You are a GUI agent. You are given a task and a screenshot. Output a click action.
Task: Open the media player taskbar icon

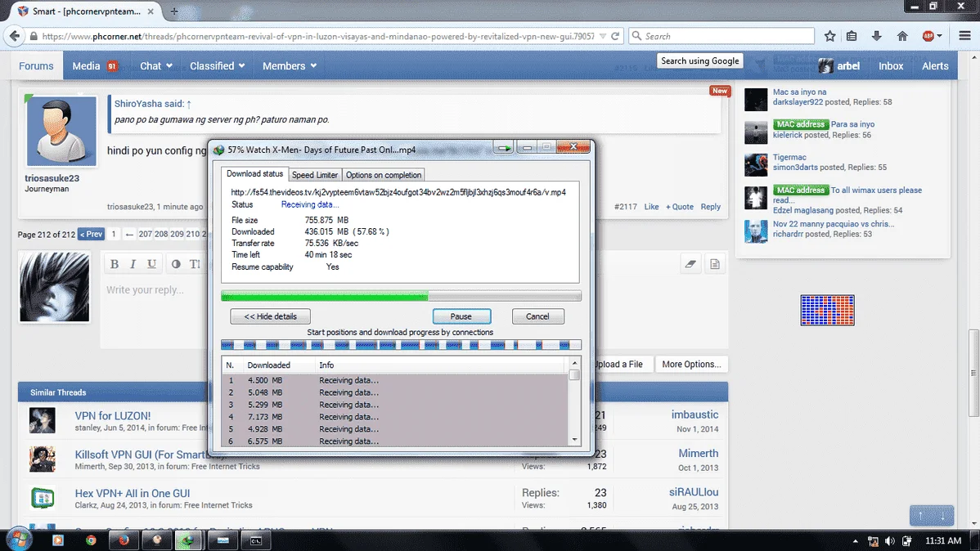tap(58, 540)
